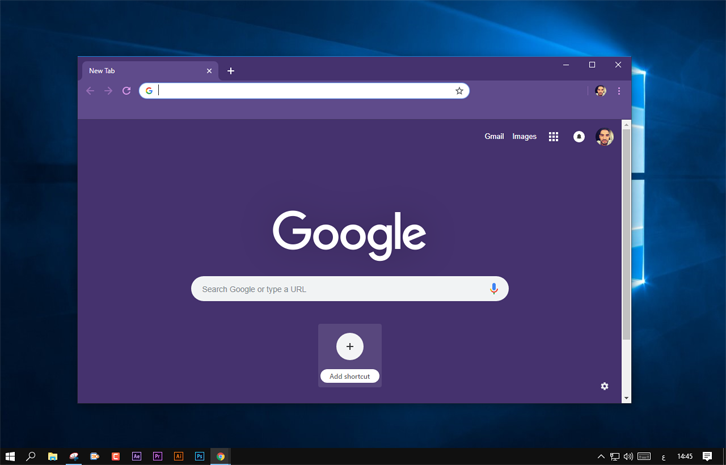This screenshot has height=465, width=726.
Task: Click the scrollbar up arrow
Action: (x=626, y=125)
